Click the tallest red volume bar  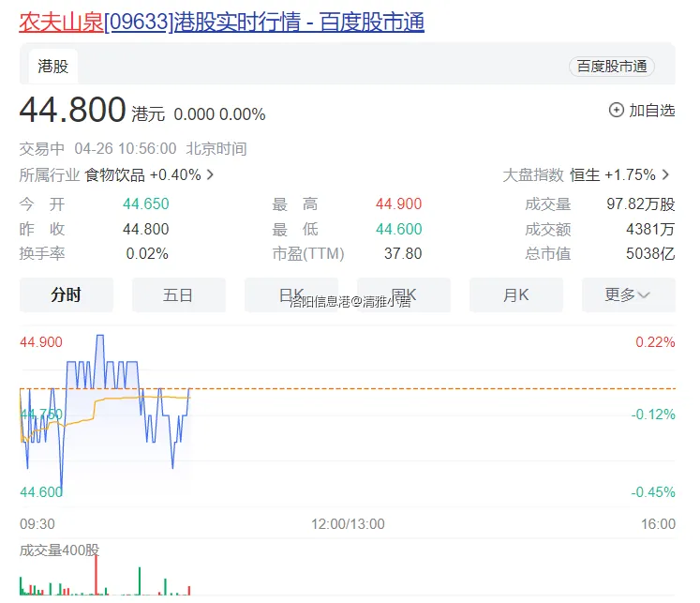coord(96,575)
